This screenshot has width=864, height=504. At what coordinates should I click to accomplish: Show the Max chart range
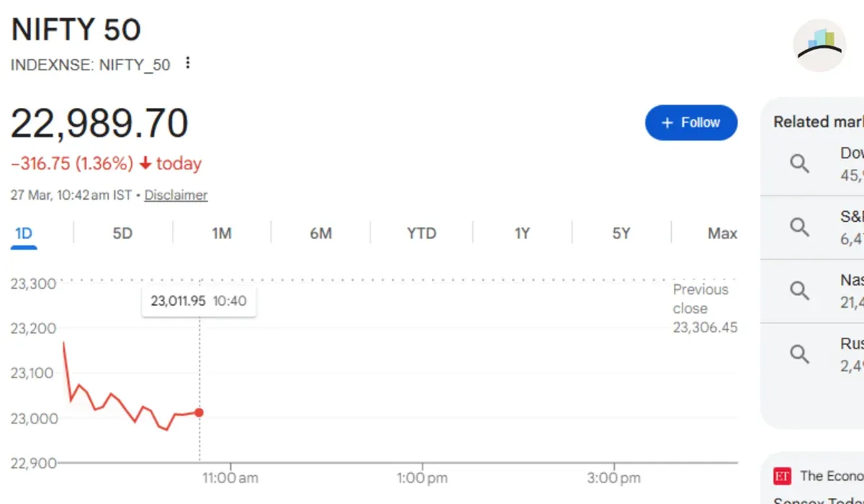[722, 233]
